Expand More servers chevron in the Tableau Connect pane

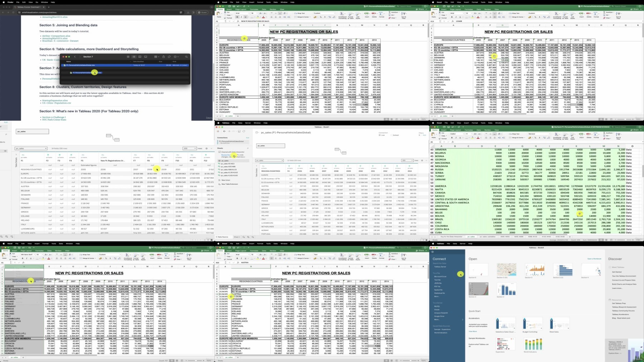click(463, 319)
